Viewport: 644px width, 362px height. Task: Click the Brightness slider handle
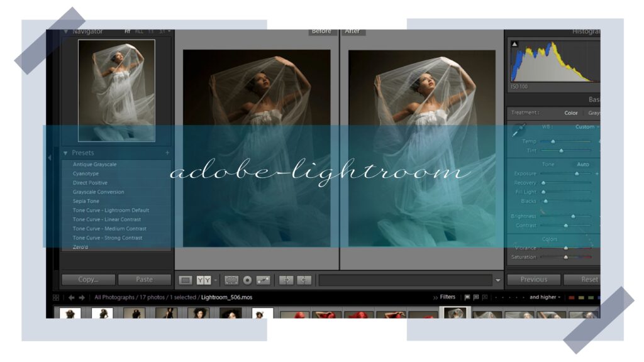click(x=573, y=216)
